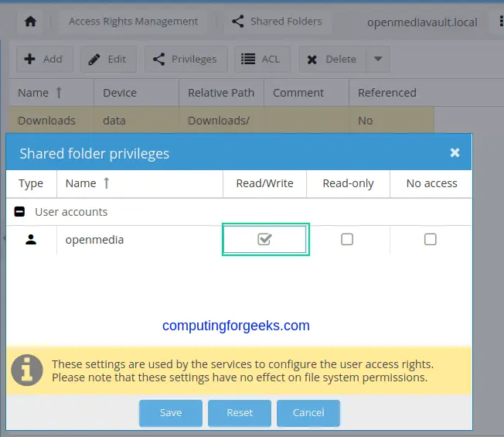
Task: Click the info icon in notice
Action: click(x=27, y=370)
